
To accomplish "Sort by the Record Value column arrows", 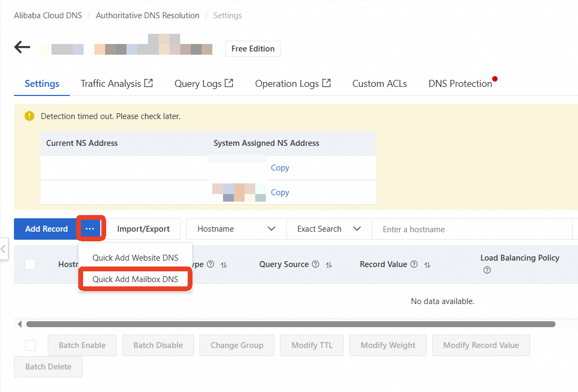I will click(427, 265).
